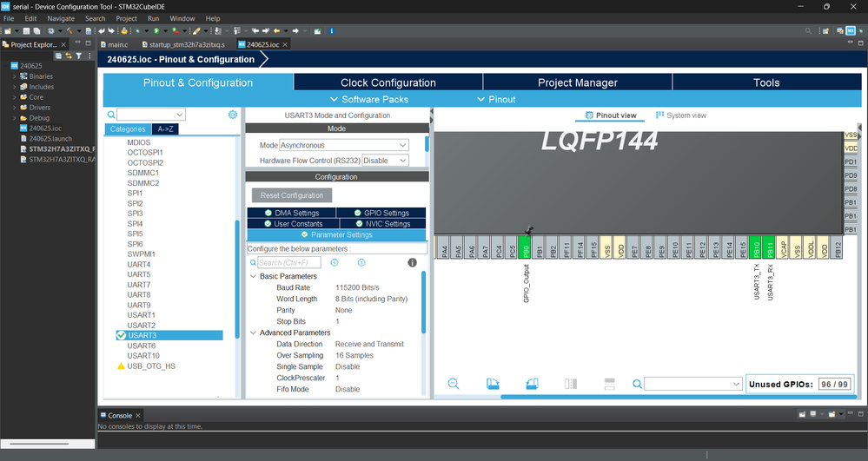Select USB_OTG_HS in peripherals list
This screenshot has height=461, width=868.
tap(150, 366)
